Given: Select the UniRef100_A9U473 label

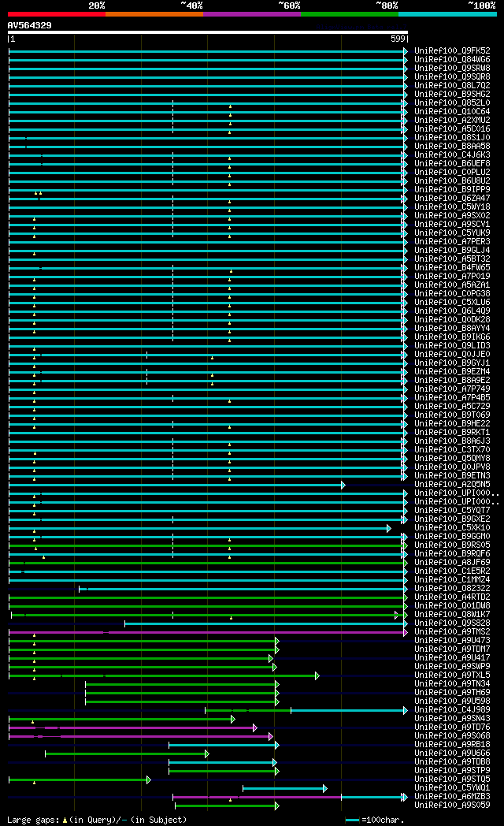Looking at the screenshot, I should coord(452,640).
